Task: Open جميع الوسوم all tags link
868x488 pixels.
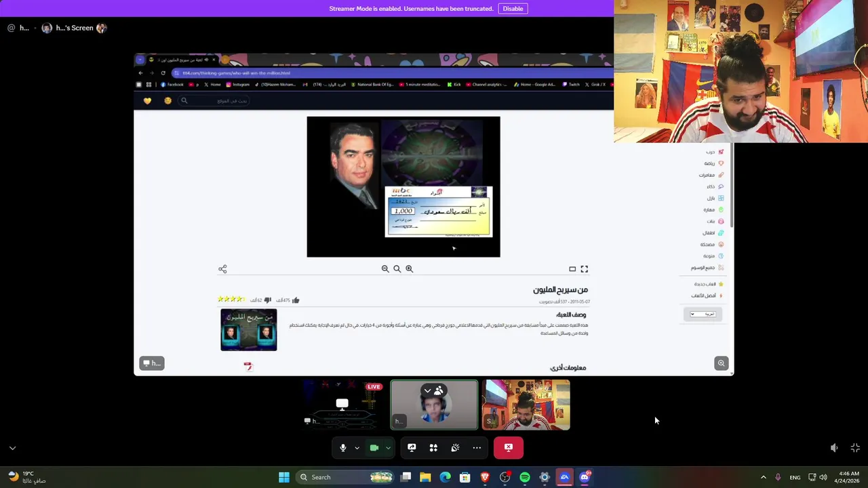Action: coord(707,268)
